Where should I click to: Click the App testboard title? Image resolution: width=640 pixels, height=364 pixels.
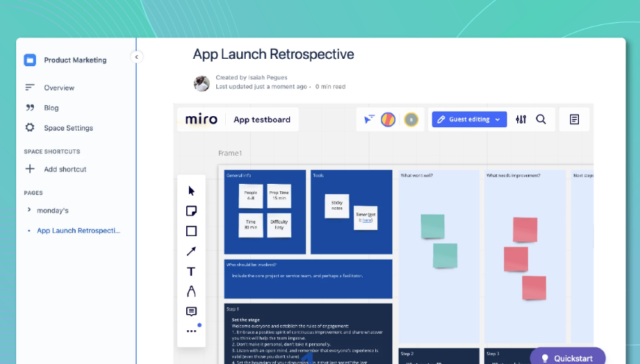click(262, 120)
